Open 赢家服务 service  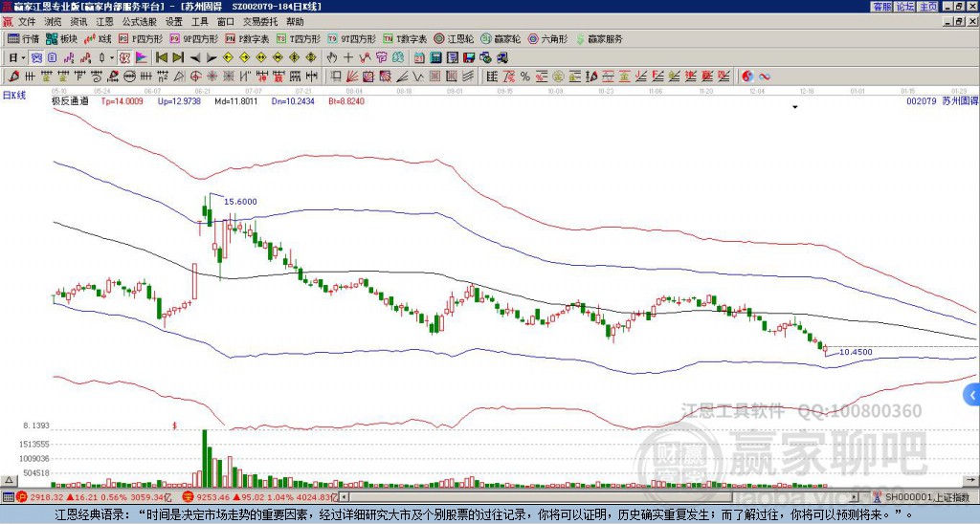pyautogui.click(x=599, y=38)
